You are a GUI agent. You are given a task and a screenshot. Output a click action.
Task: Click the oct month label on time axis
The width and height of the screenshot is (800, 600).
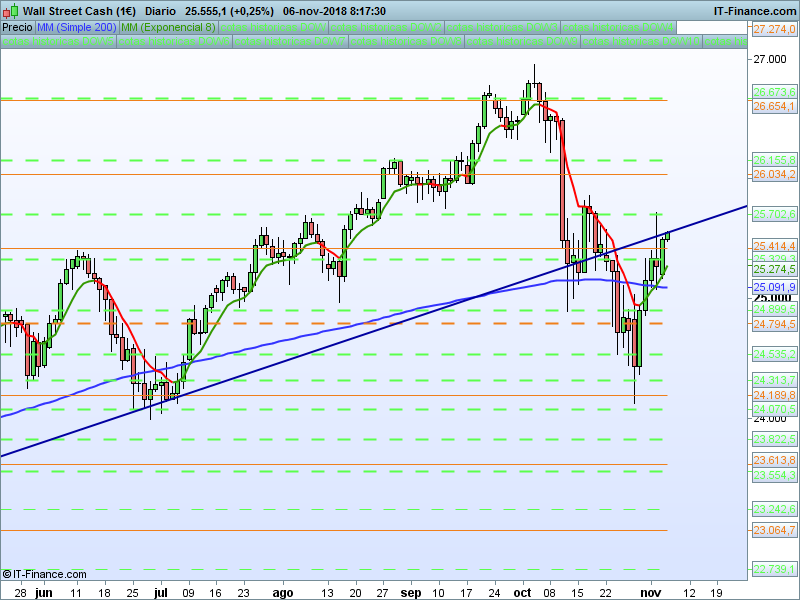522,593
